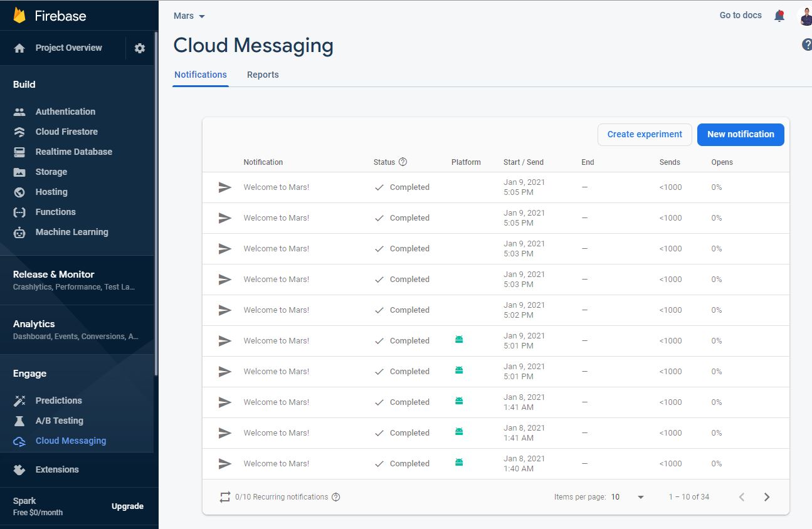The height and width of the screenshot is (529, 812).
Task: Click the New notification button
Action: [741, 134]
